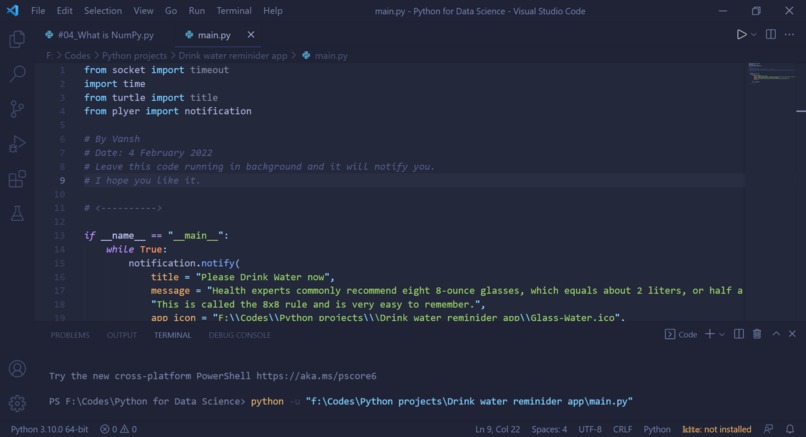Close the main.py tab
806x437 pixels.
pos(251,34)
